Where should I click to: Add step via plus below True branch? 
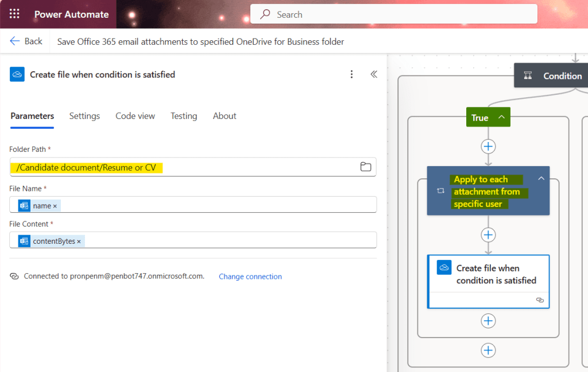pyautogui.click(x=488, y=146)
